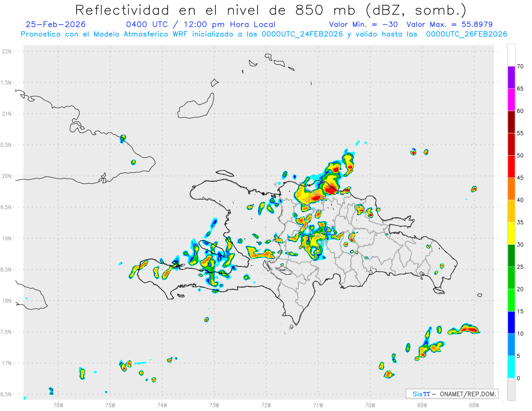Click the '0' colorbar label

coord(518,378)
